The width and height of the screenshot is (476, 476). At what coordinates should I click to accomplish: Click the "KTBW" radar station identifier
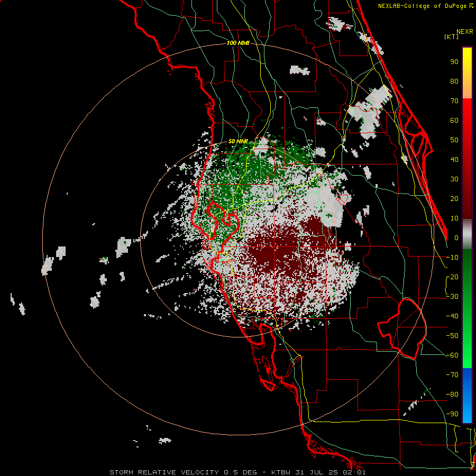coord(280,472)
